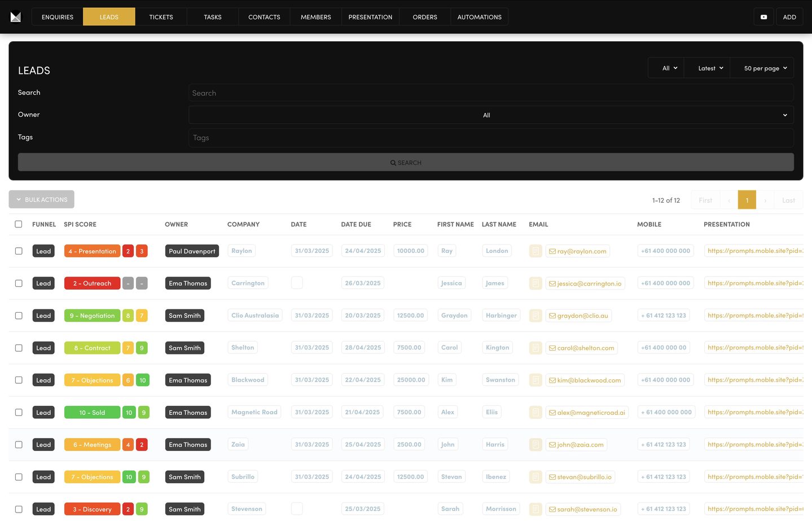Click the note icon for Magnetic Road
The image size is (812, 521).
pyautogui.click(x=536, y=413)
